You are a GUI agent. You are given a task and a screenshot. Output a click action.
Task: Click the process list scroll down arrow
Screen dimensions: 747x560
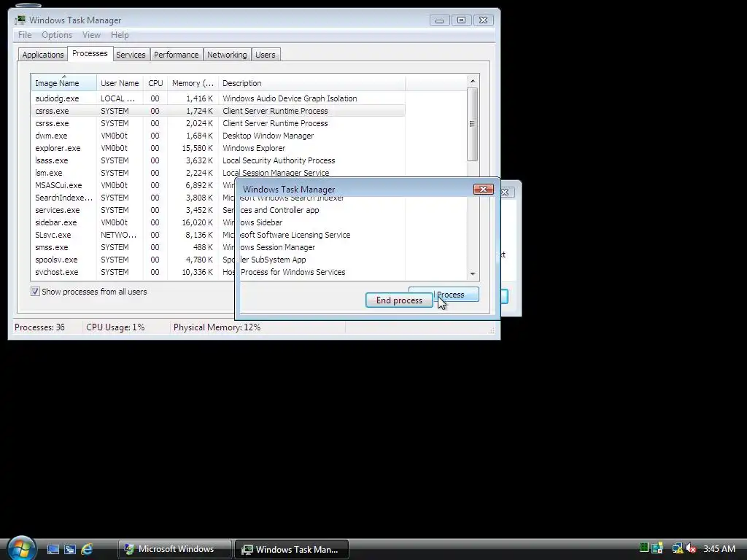(x=473, y=274)
